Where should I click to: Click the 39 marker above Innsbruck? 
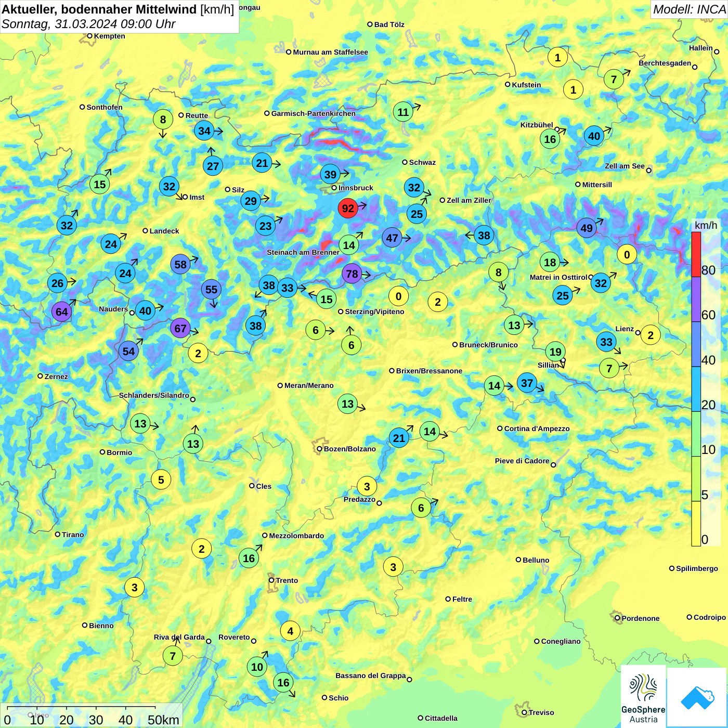coord(330,174)
